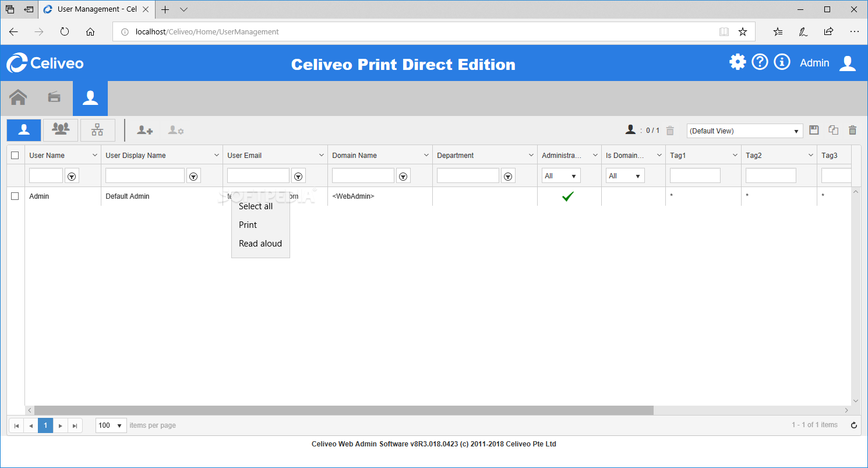Open the Administrator filter All dropdown

click(561, 176)
